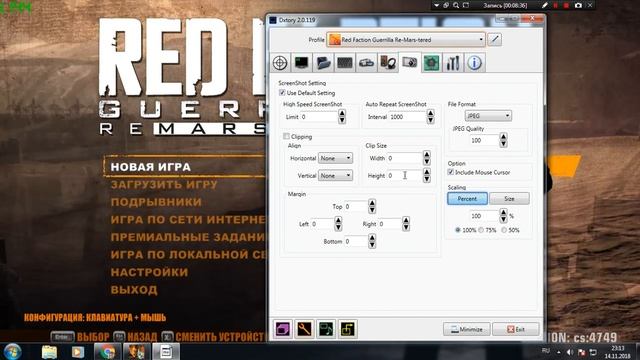Click the magnifier zoom icon in recording bar
The height and width of the screenshot is (360, 640).
pos(456,5)
